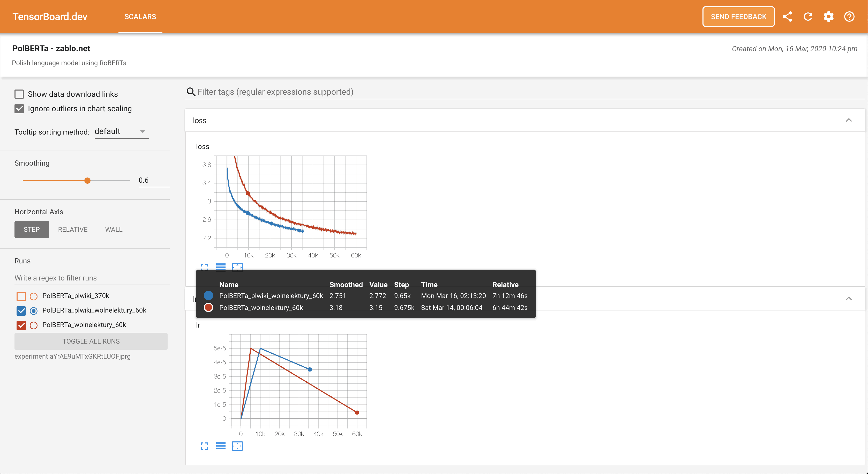868x474 pixels.
Task: Click the red end point on lr chart
Action: (357, 413)
